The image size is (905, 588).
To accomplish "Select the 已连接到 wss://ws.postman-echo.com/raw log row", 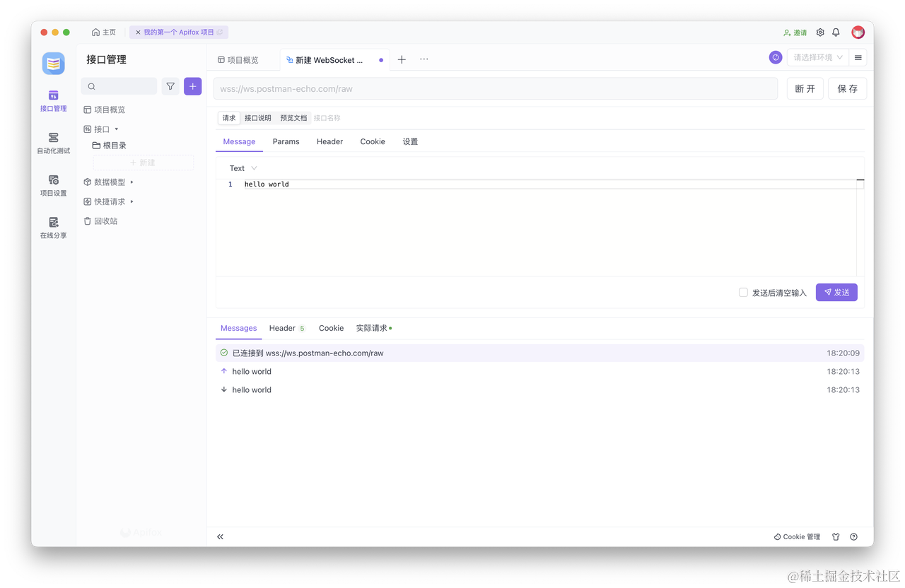I will point(540,353).
